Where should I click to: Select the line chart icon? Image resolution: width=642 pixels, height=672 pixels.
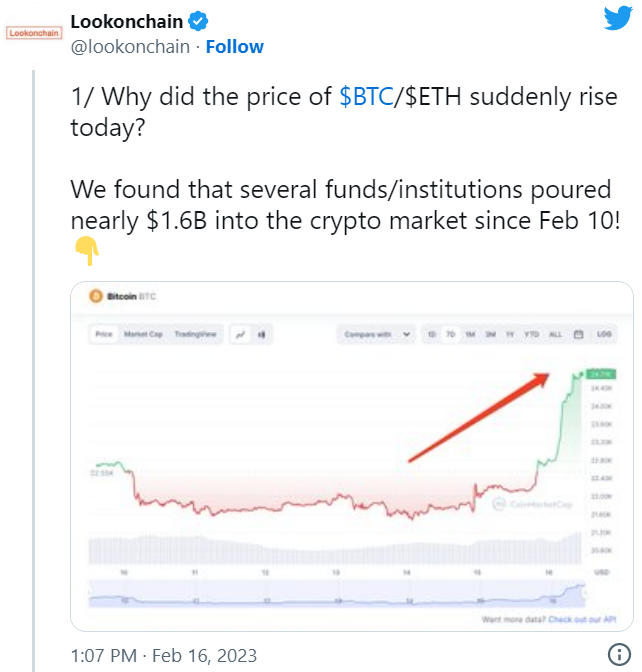pos(241,334)
